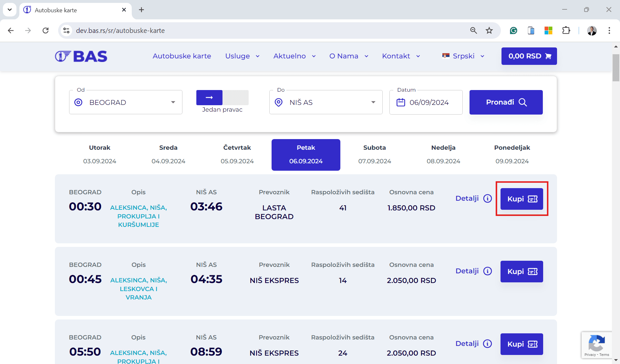The height and width of the screenshot is (364, 620).
Task: Open the Grammarly extension icon
Action: [x=513, y=30]
